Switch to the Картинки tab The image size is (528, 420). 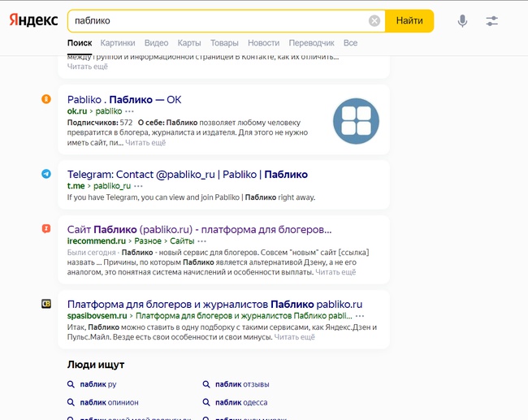118,43
